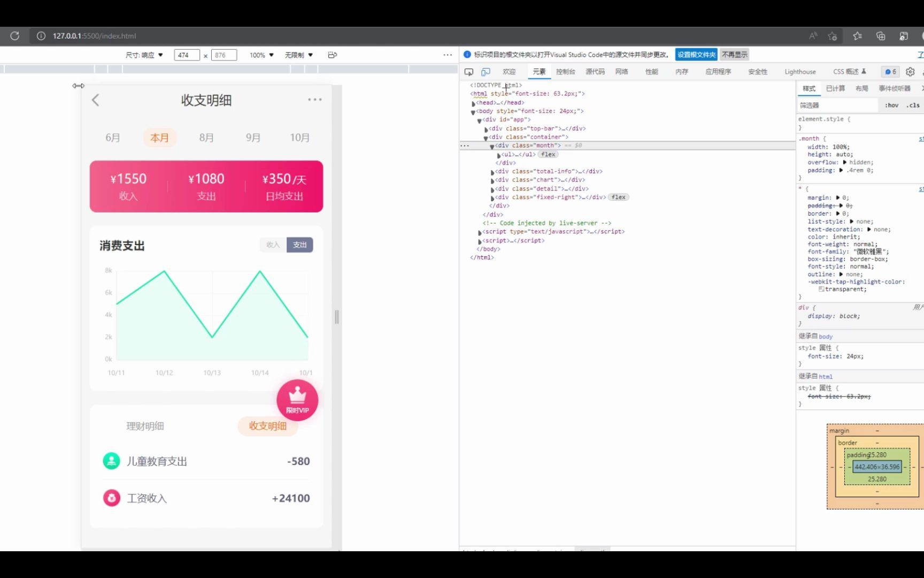This screenshot has width=924, height=578.
Task: Select the inspect element picker tool
Action: click(469, 71)
